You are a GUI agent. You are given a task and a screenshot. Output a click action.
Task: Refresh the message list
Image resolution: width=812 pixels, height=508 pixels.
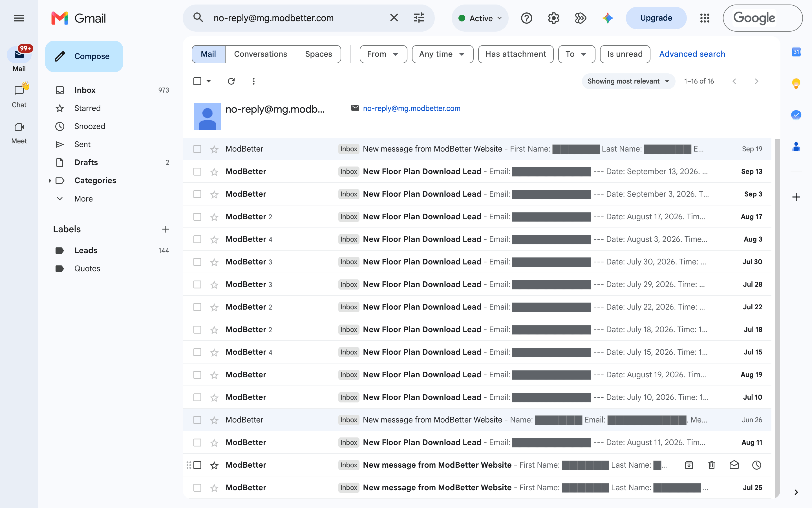tap(231, 81)
